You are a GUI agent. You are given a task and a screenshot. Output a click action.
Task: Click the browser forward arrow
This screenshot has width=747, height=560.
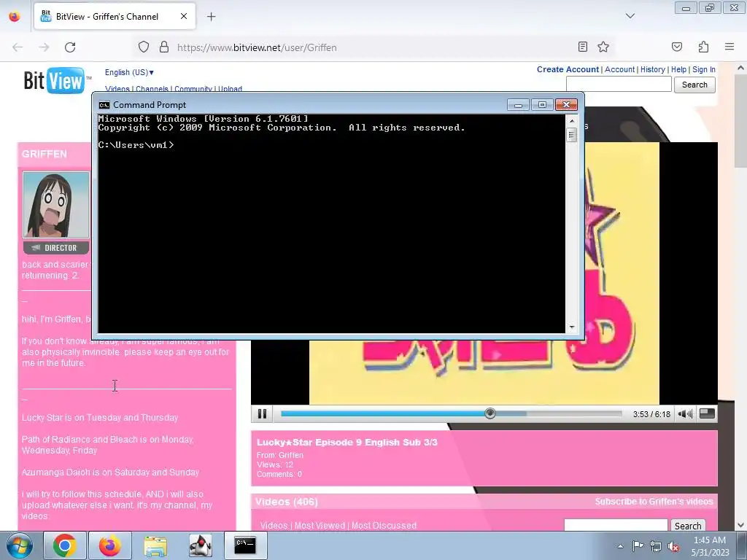44,47
